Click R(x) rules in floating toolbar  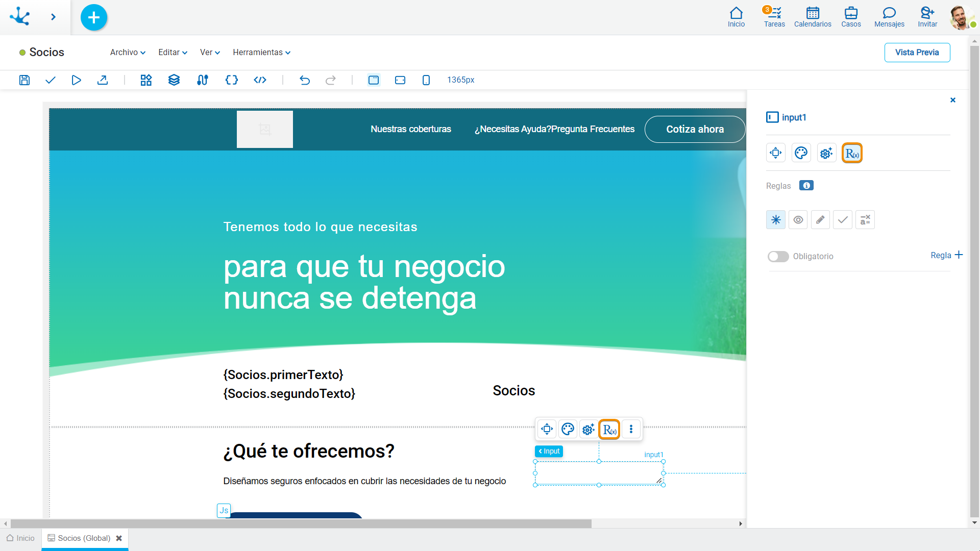(x=609, y=430)
